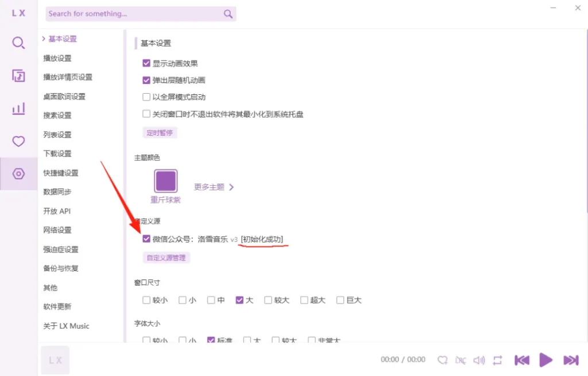This screenshot has width=588, height=376.
Task: Open the 播放设置 settings section
Action: (x=57, y=58)
